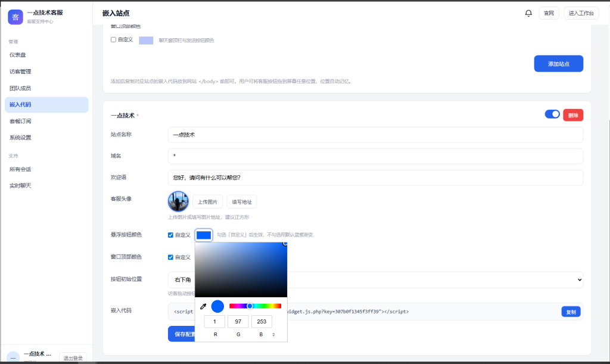Click the app logo icon
Screen dimensions: 610x364
pos(15,17)
